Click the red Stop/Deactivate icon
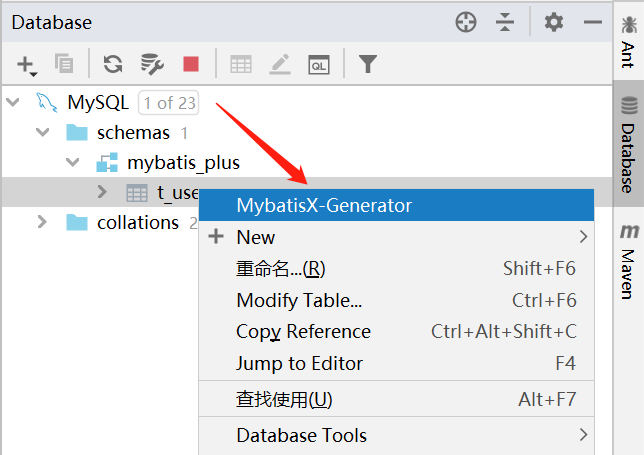This screenshot has height=455, width=644. coord(191,64)
